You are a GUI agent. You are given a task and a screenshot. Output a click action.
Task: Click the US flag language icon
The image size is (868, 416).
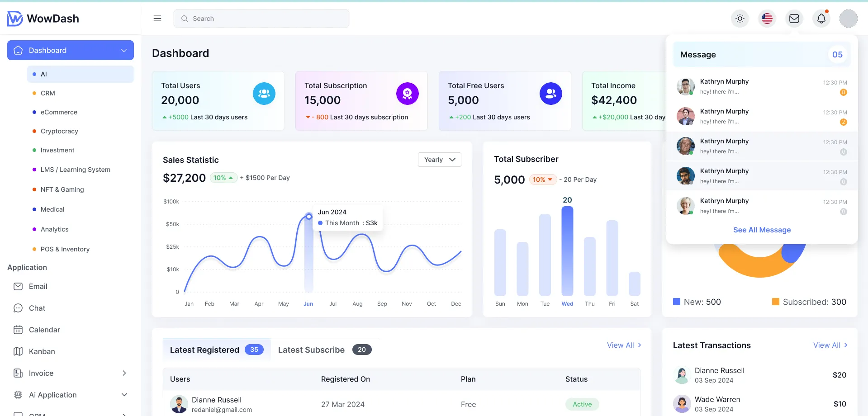click(x=767, y=19)
